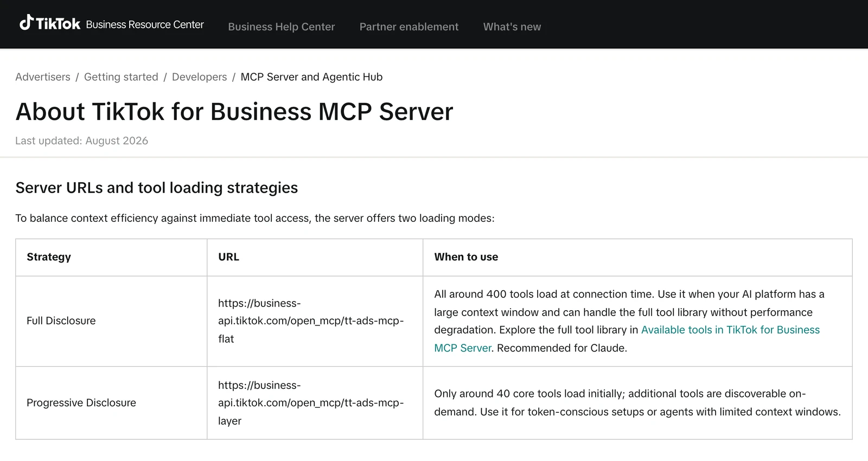
Task: Click Last updated: August 2026 text
Action: pyautogui.click(x=81, y=140)
